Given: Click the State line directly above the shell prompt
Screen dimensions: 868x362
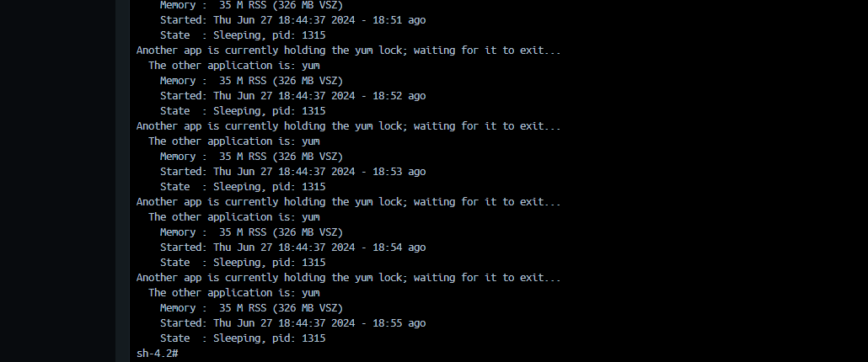Looking at the screenshot, I should [x=243, y=338].
